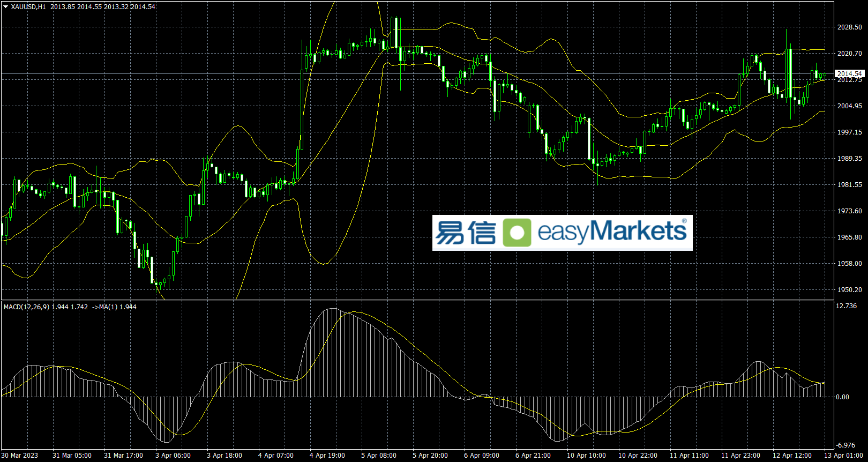The width and height of the screenshot is (868, 462).
Task: Click the 1950.20 price axis label
Action: (850, 290)
